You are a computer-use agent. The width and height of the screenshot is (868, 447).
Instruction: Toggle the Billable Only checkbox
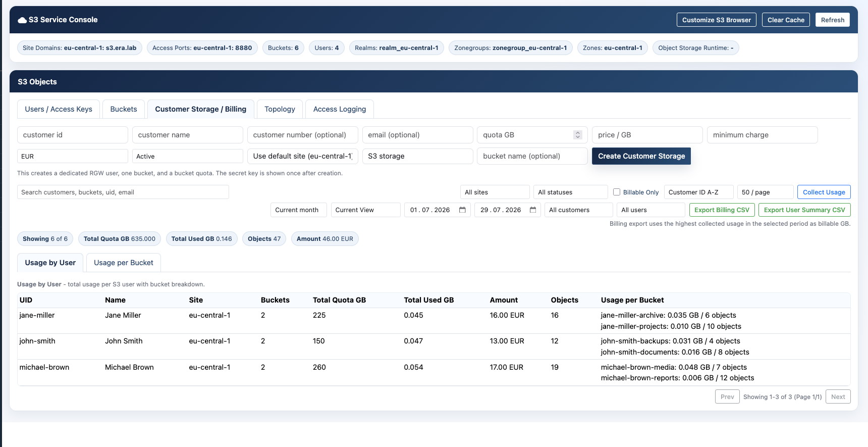point(617,192)
